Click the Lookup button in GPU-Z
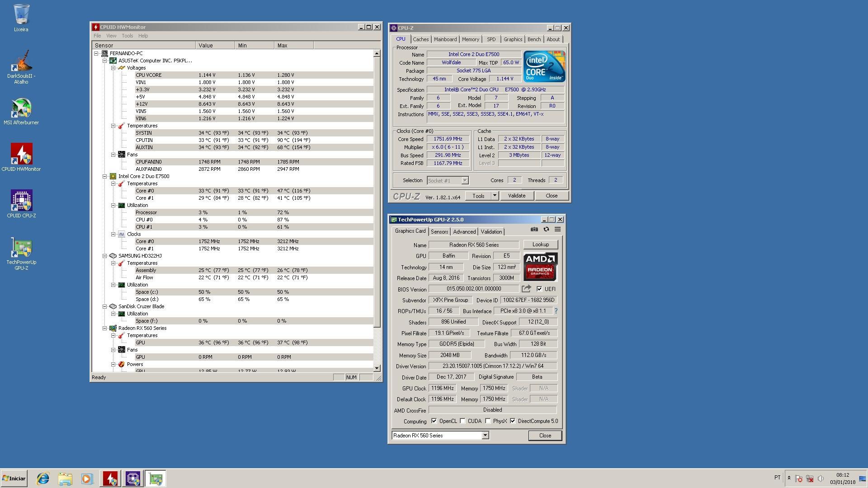Image resolution: width=868 pixels, height=488 pixels. click(x=541, y=244)
